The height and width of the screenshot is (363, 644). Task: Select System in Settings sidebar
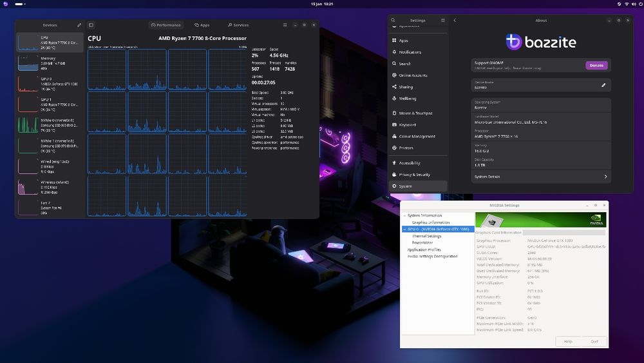point(418,186)
